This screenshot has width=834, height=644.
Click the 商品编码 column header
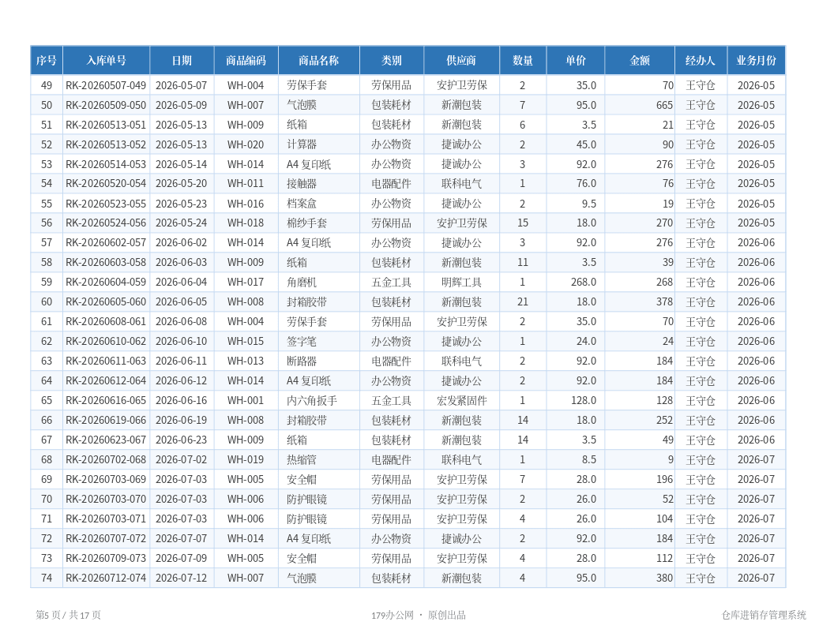(x=246, y=61)
